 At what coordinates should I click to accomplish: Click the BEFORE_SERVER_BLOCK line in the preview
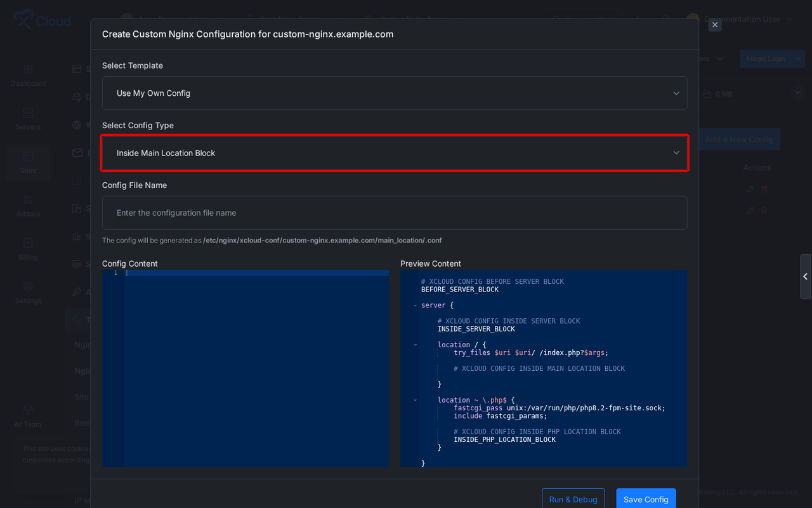(x=460, y=290)
